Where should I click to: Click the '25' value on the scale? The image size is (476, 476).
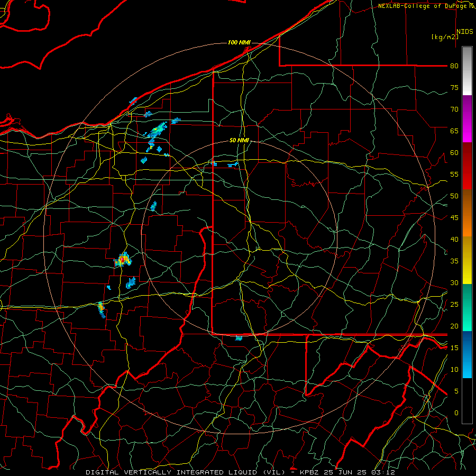(x=454, y=304)
